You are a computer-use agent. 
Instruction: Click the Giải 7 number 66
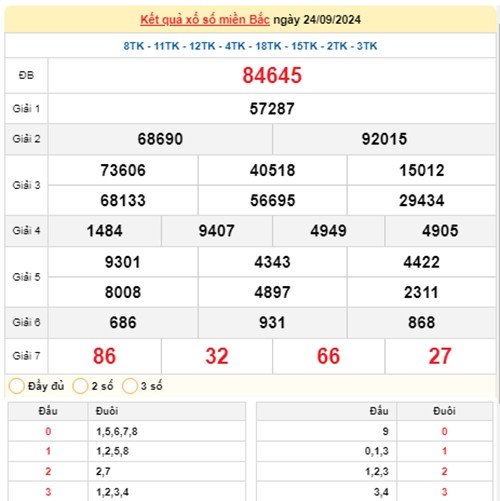(x=328, y=356)
